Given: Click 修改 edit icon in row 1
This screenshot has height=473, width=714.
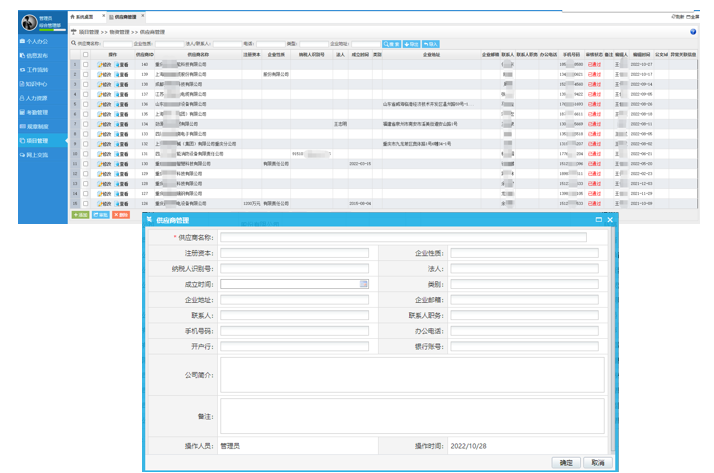Looking at the screenshot, I should click(x=105, y=64).
